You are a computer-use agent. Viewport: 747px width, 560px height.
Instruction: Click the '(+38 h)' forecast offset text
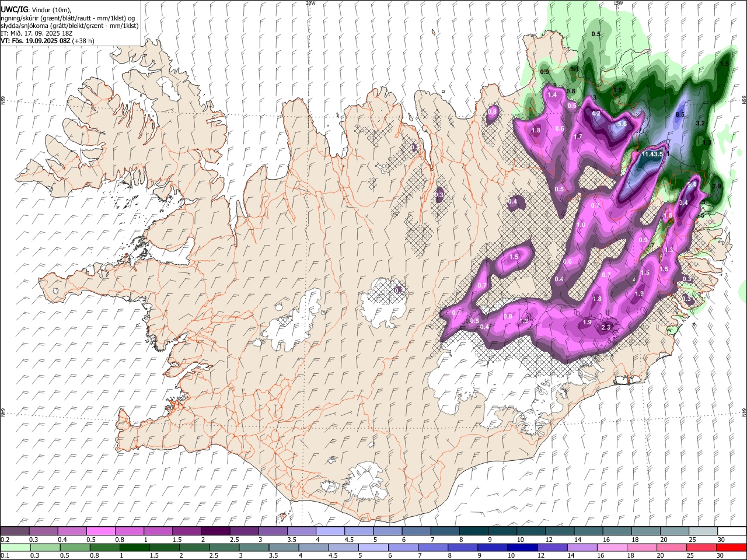pyautogui.click(x=83, y=41)
